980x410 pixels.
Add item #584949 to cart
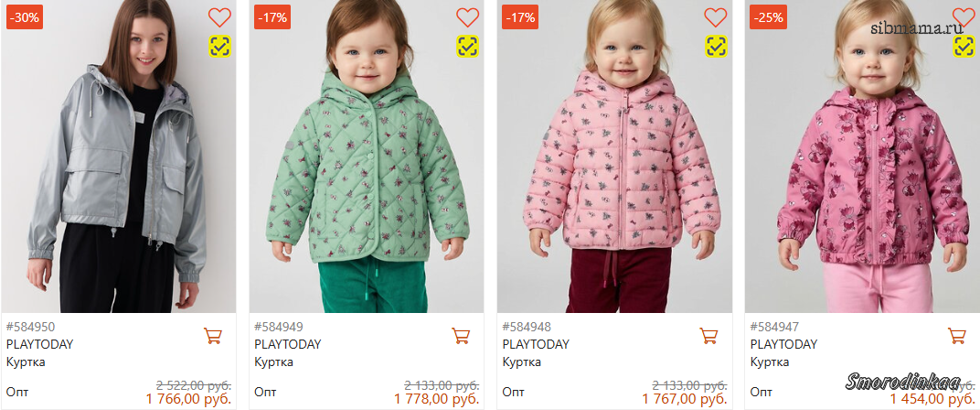point(461,336)
